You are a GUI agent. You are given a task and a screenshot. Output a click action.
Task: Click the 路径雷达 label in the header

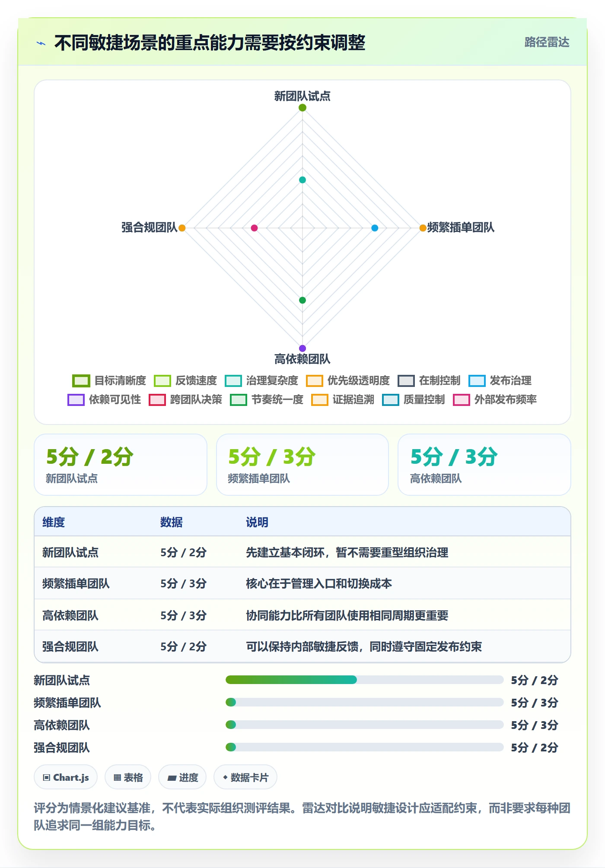pos(547,42)
